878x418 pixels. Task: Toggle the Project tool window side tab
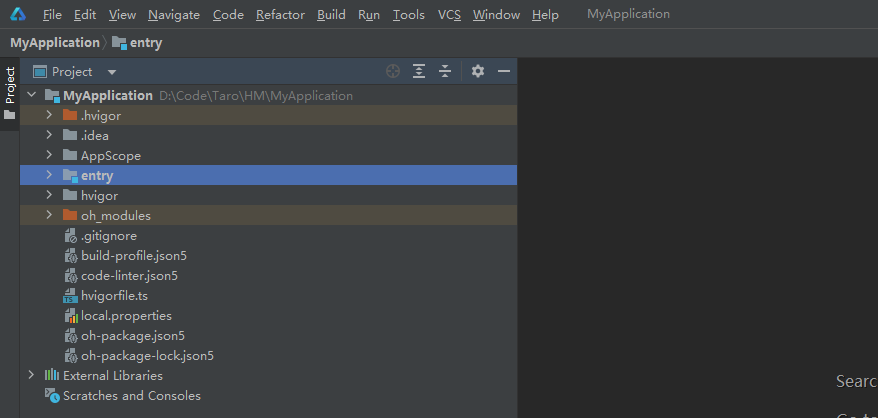coord(10,94)
